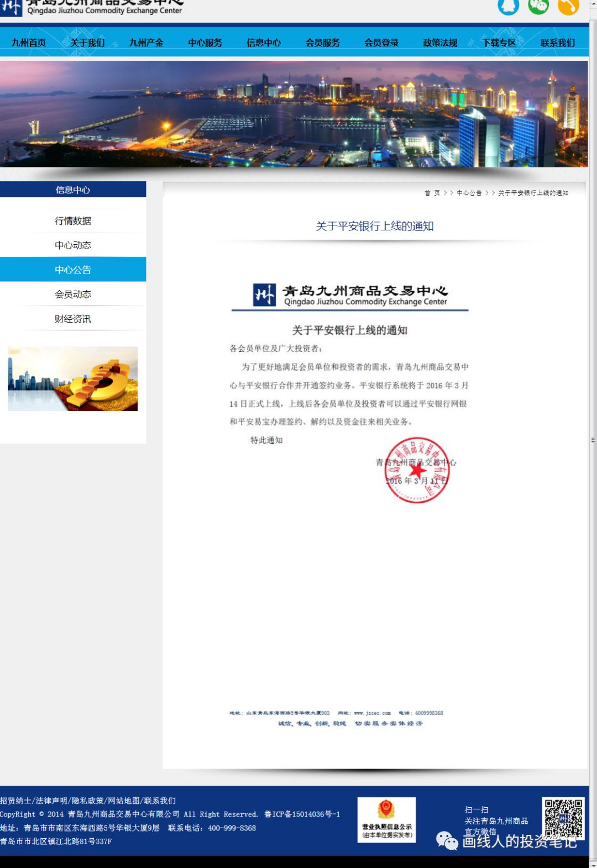
Task: Select 财经资讯 in the sidebar
Action: (x=73, y=318)
